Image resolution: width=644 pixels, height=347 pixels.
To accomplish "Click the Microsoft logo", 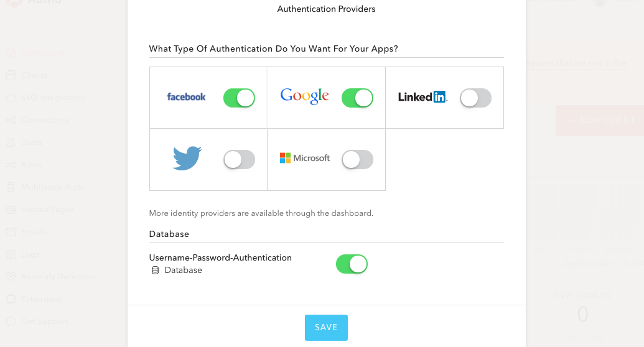I will tap(305, 158).
